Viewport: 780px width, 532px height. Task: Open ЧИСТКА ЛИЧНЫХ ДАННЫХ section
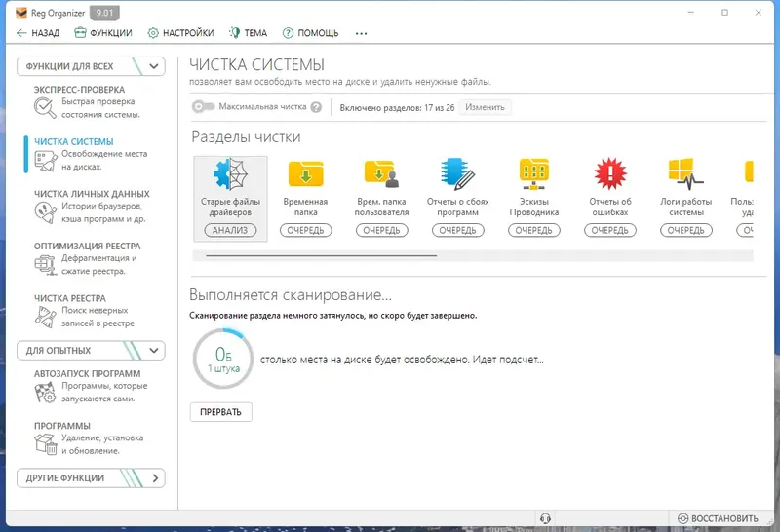[x=92, y=194]
